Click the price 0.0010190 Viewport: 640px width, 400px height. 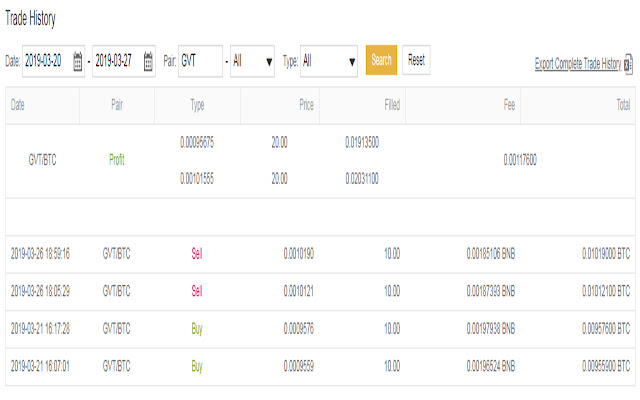pyautogui.click(x=299, y=254)
